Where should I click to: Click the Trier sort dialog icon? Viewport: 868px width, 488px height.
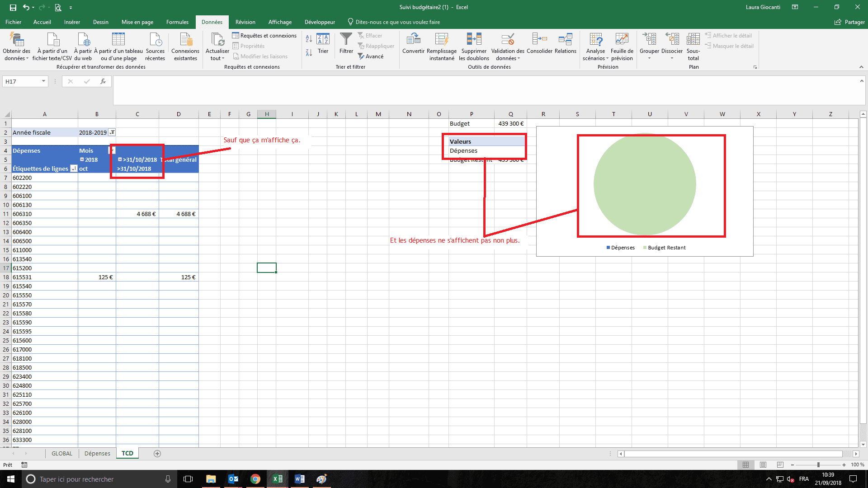coord(323,39)
